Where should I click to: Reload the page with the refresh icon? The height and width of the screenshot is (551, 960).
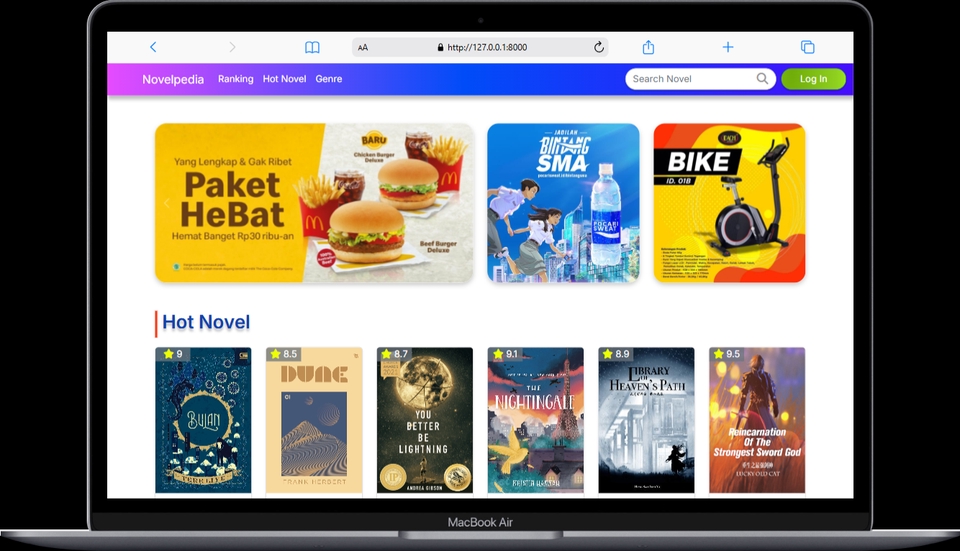pyautogui.click(x=599, y=47)
